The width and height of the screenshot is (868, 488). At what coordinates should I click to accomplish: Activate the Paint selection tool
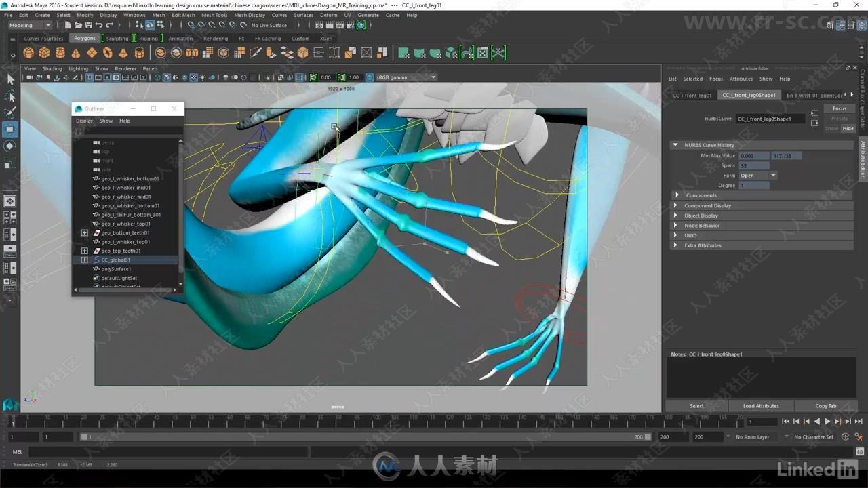[x=10, y=113]
